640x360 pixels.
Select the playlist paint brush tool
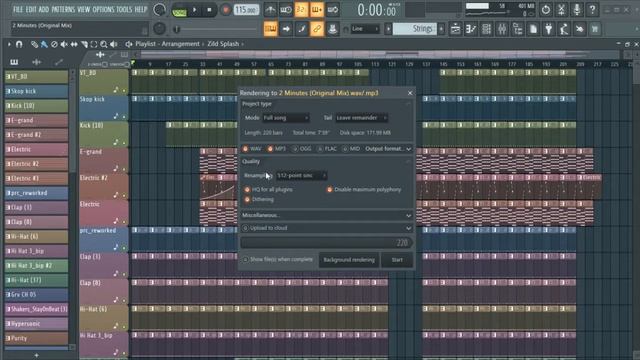[44, 44]
